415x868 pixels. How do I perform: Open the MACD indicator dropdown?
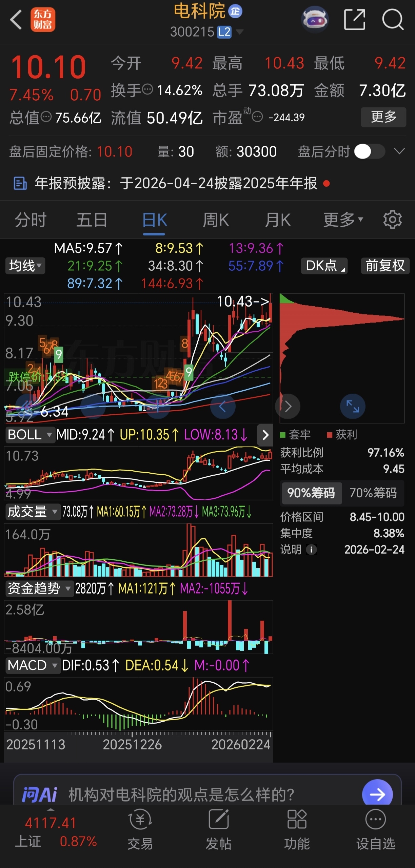click(33, 665)
